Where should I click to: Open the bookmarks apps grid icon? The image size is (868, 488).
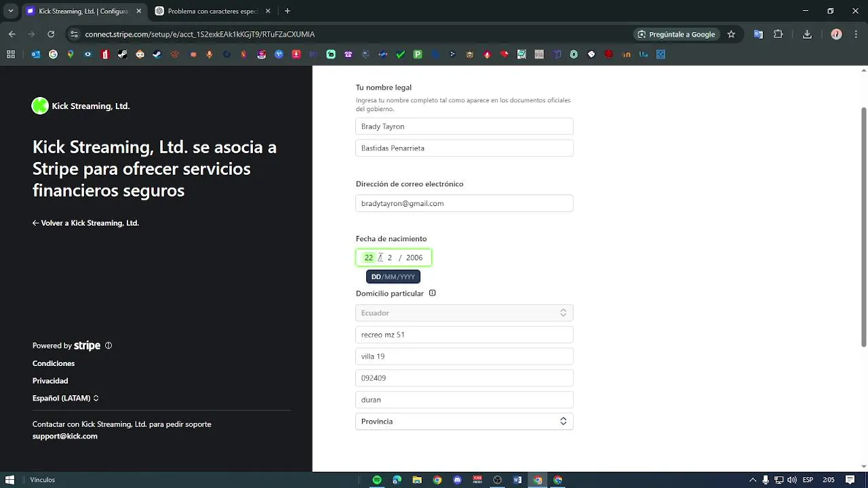click(x=11, y=54)
